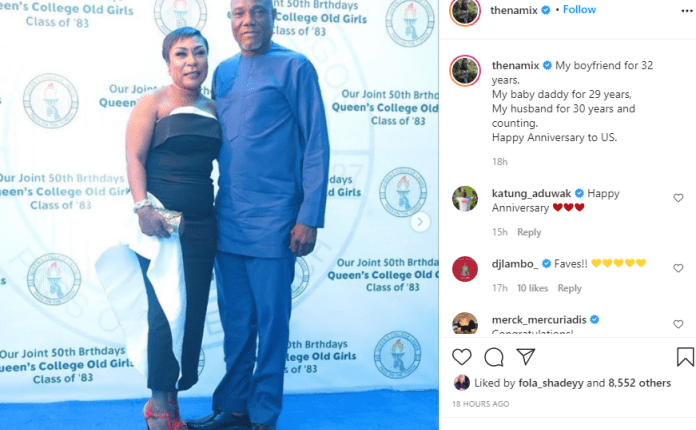
Task: Open djlambo_'s red profile avatar
Action: click(465, 268)
